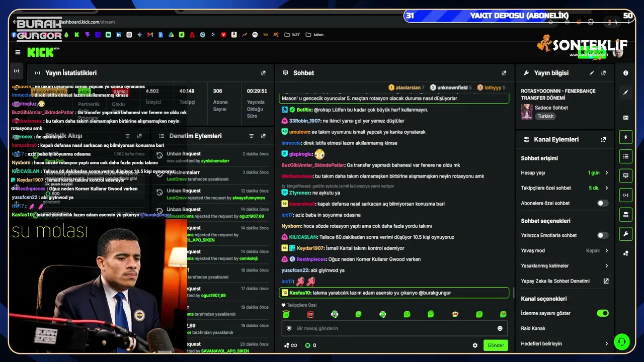Pop out the Yayın bilgisi panel
This screenshot has width=644, height=362.
(604, 73)
